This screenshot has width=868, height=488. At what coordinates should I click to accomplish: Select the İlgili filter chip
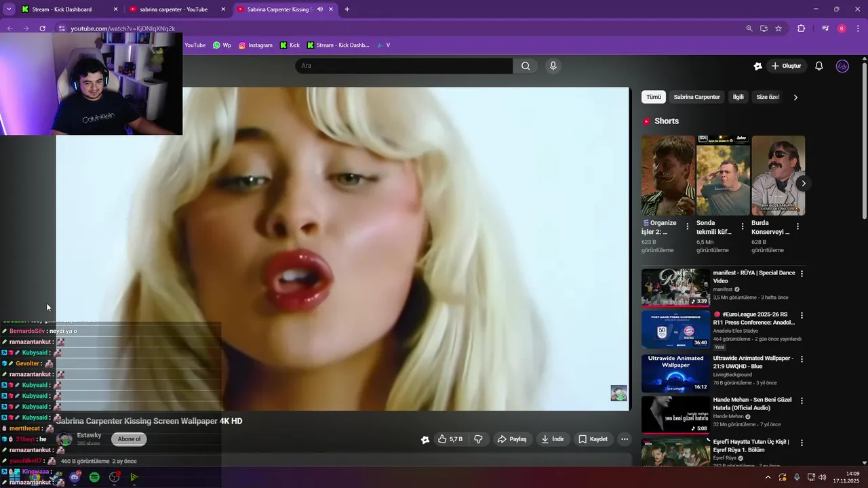coord(738,97)
